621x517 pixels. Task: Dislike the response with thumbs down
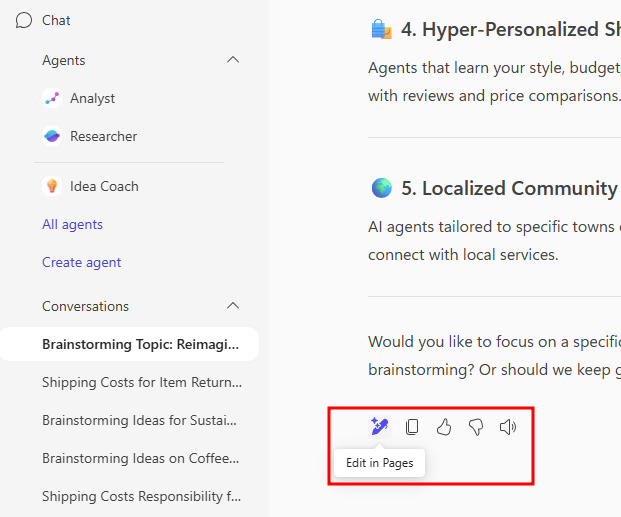(476, 427)
